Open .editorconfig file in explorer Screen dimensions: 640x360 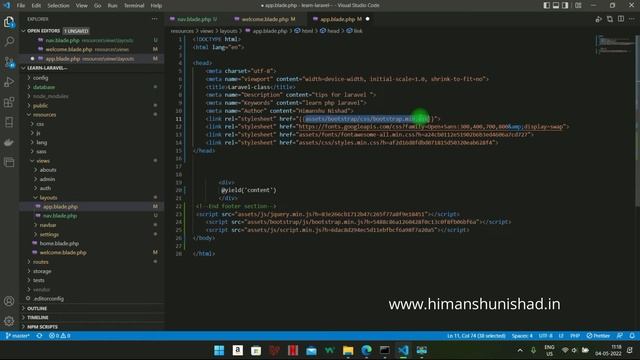pyautogui.click(x=48, y=299)
